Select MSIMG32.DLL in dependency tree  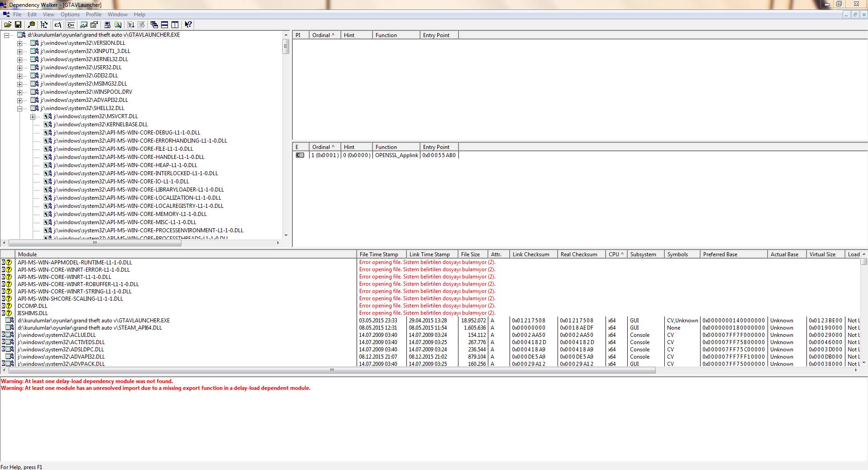[x=83, y=84]
